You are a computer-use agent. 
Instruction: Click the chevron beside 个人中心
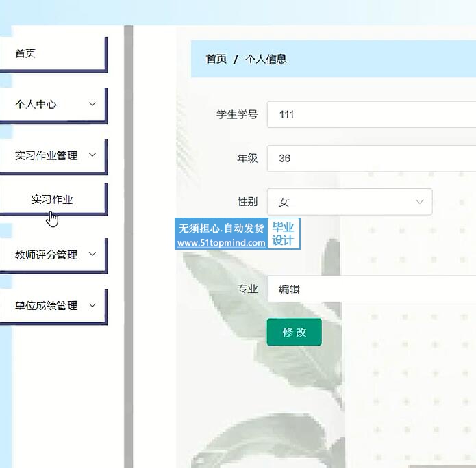click(92, 104)
